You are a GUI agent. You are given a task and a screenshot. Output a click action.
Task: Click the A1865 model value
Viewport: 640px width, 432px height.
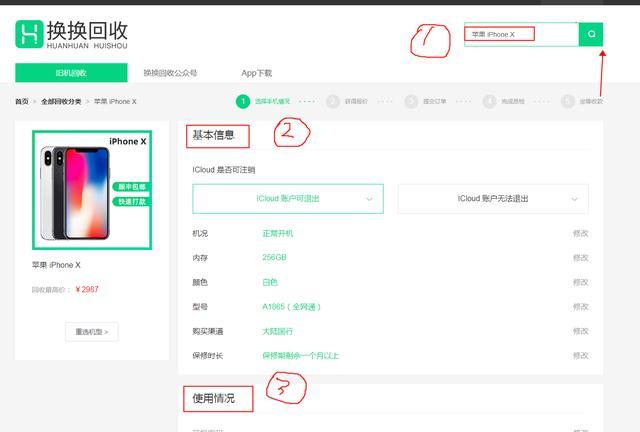click(x=291, y=307)
